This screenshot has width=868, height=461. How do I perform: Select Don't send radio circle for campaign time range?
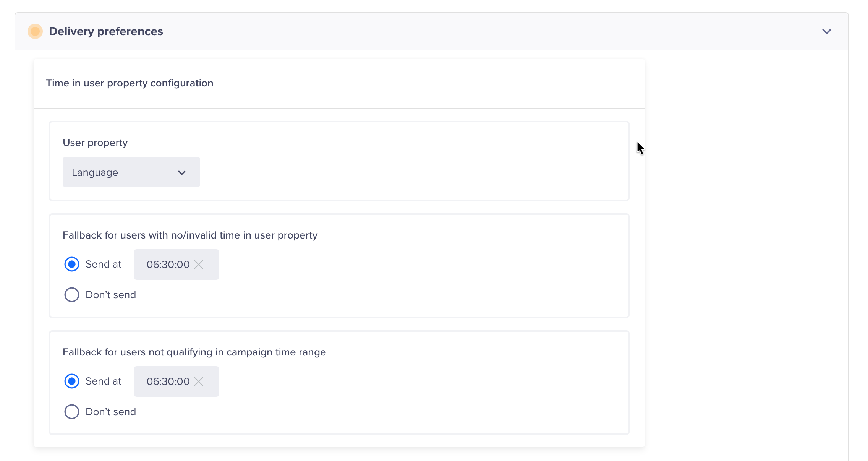click(72, 412)
